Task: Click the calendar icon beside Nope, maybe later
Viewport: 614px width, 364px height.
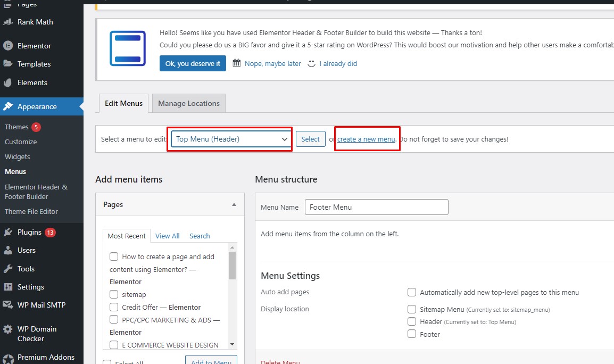Action: tap(237, 63)
